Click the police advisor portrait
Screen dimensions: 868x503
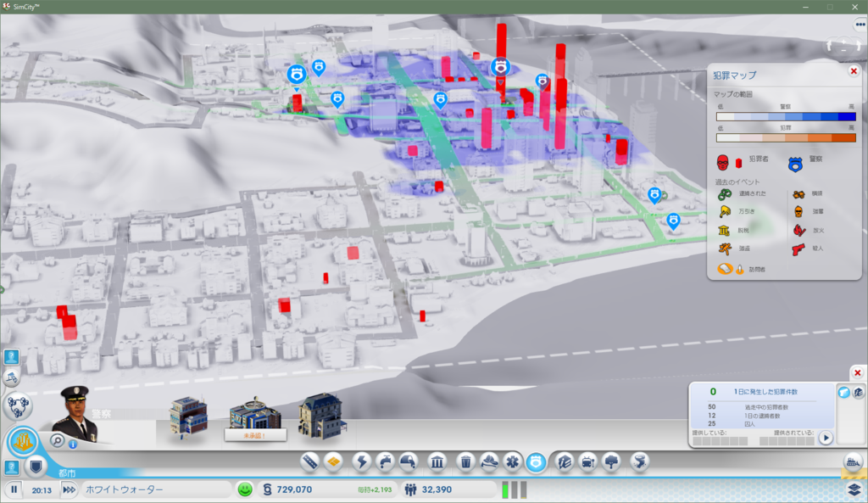pyautogui.click(x=76, y=414)
